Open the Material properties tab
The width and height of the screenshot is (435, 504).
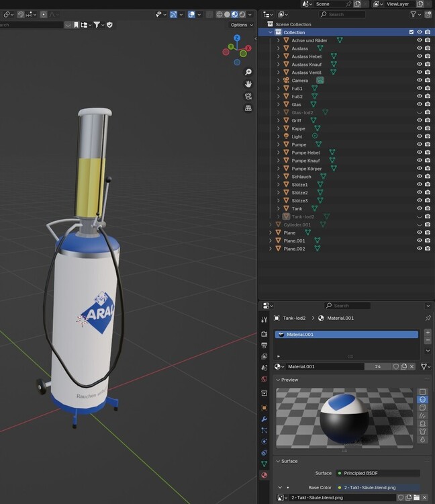click(264, 475)
